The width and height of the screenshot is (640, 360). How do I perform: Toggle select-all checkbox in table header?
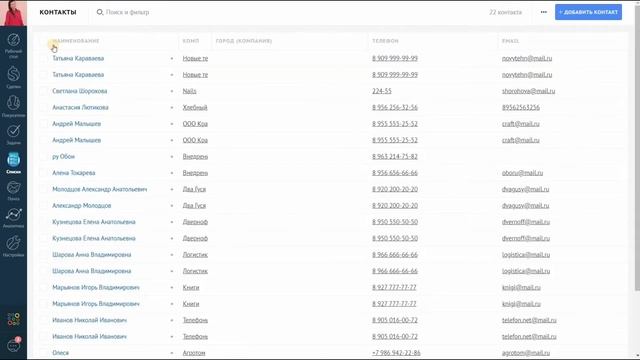tap(44, 41)
